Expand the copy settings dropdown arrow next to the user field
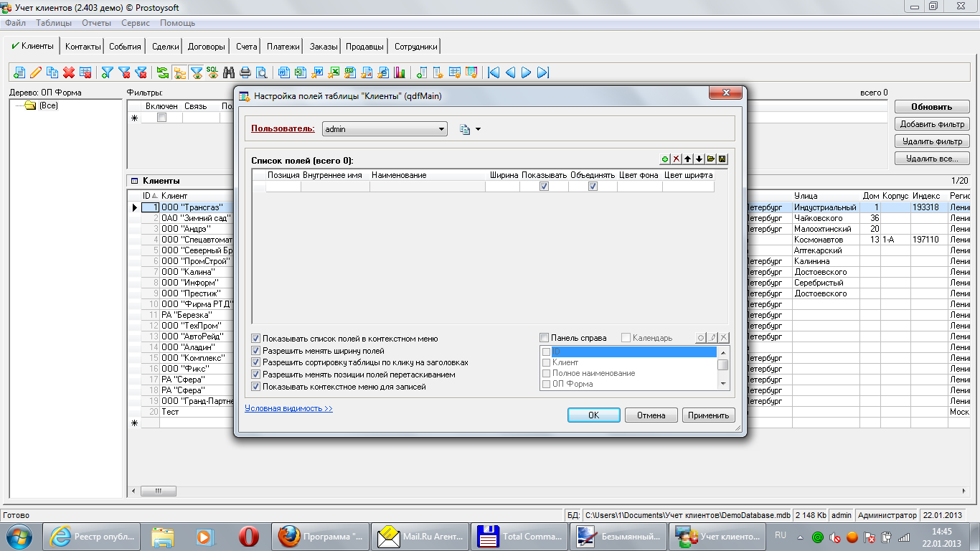980x551 pixels. coord(478,130)
